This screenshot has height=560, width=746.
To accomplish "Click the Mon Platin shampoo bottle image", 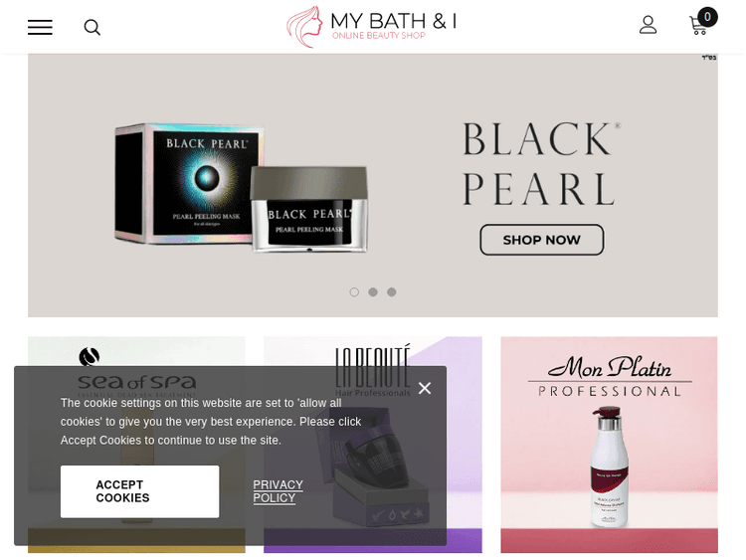I will coord(609,467).
